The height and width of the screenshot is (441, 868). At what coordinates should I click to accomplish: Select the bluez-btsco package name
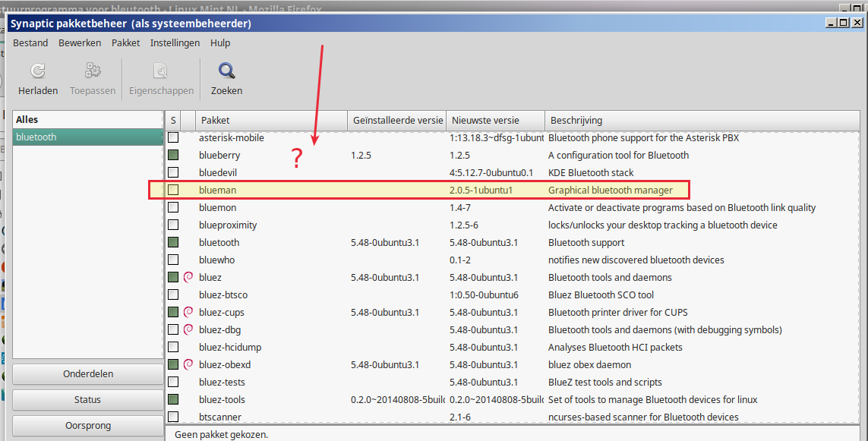pos(223,295)
